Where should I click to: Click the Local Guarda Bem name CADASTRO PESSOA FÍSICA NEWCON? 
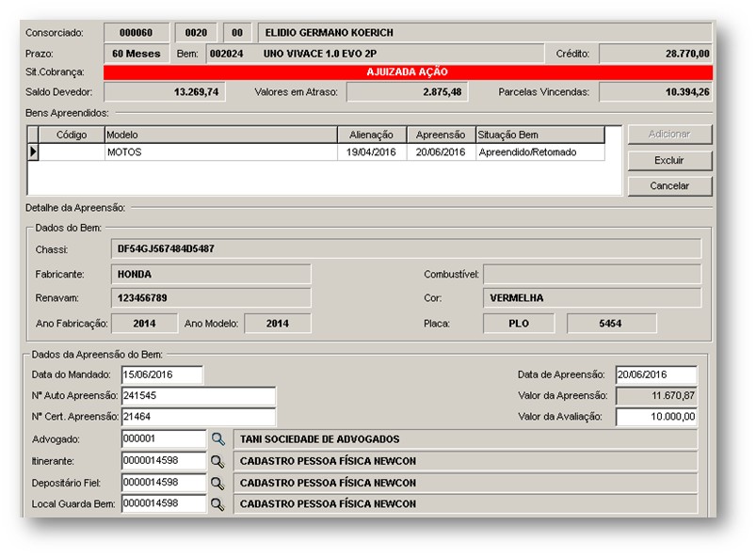[466, 504]
